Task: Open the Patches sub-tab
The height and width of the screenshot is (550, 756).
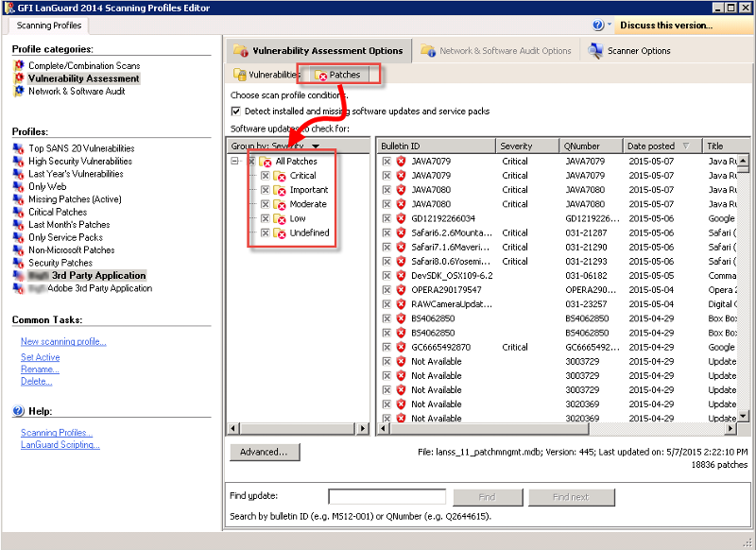Action: click(x=339, y=75)
